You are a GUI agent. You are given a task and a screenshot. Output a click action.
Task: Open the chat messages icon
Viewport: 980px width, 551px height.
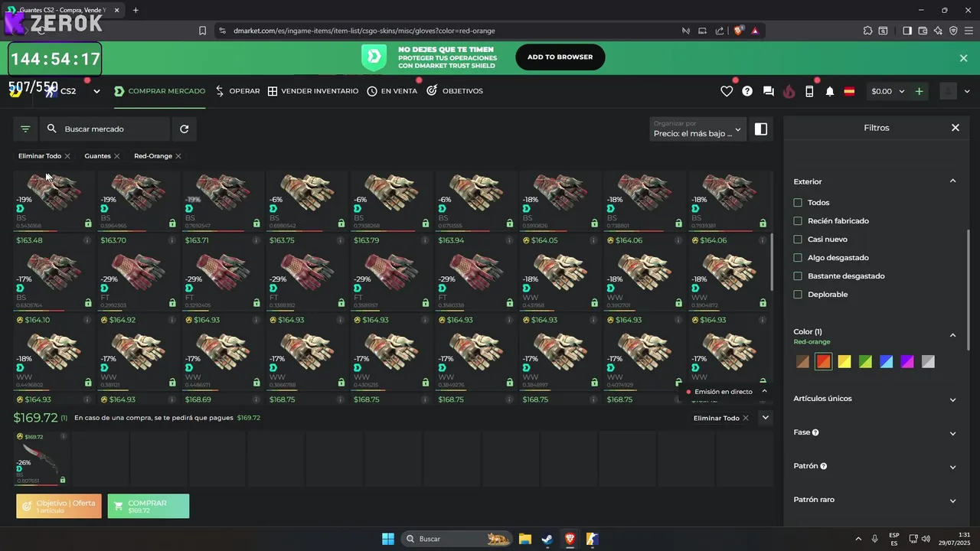click(768, 91)
